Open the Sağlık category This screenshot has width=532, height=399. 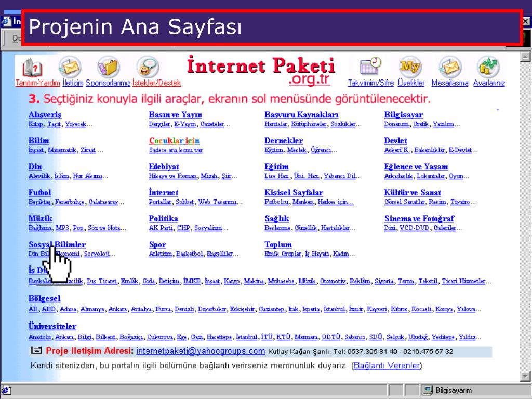pos(277,219)
